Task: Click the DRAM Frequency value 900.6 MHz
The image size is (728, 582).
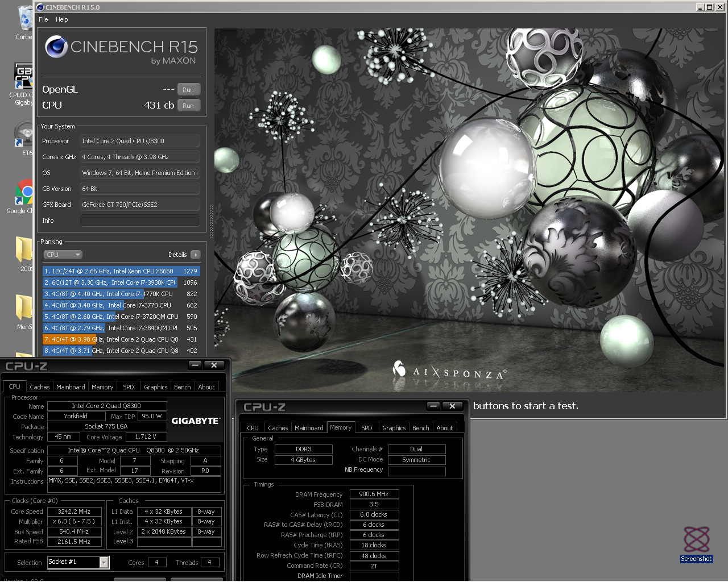Action: [x=374, y=494]
